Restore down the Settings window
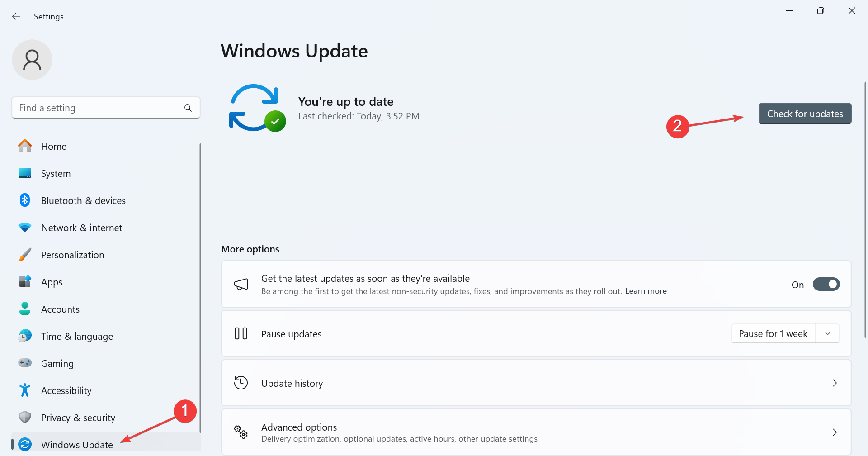Screen dimensions: 868x456 tap(821, 11)
